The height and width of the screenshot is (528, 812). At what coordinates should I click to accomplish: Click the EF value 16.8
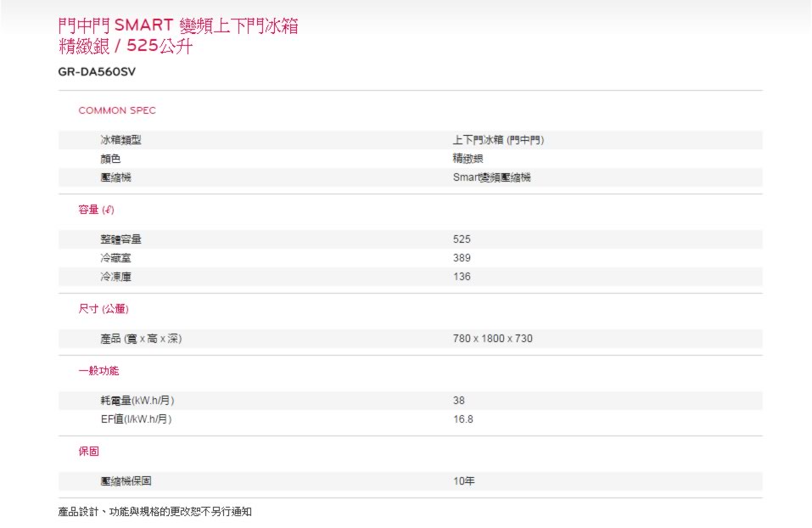coord(463,419)
